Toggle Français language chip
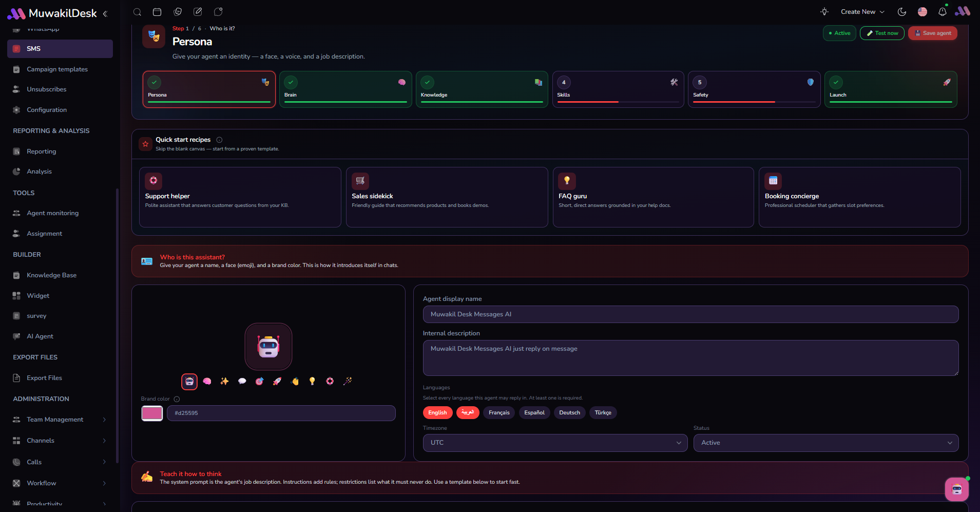The width and height of the screenshot is (980, 512). point(499,412)
